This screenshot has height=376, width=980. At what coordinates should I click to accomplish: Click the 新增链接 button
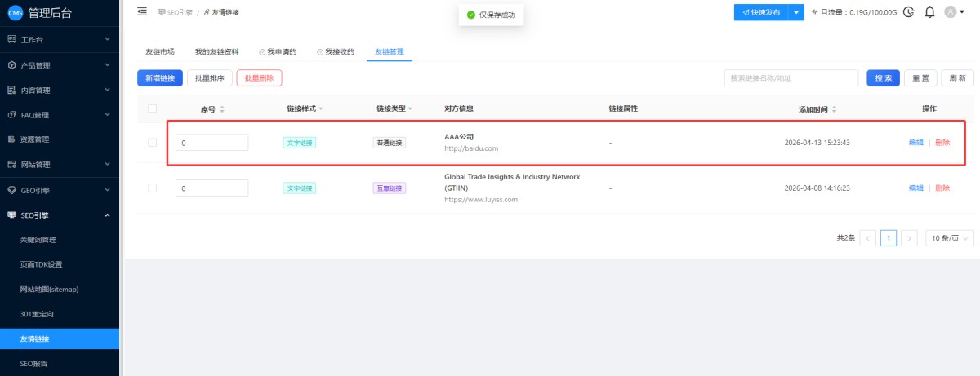(x=159, y=77)
